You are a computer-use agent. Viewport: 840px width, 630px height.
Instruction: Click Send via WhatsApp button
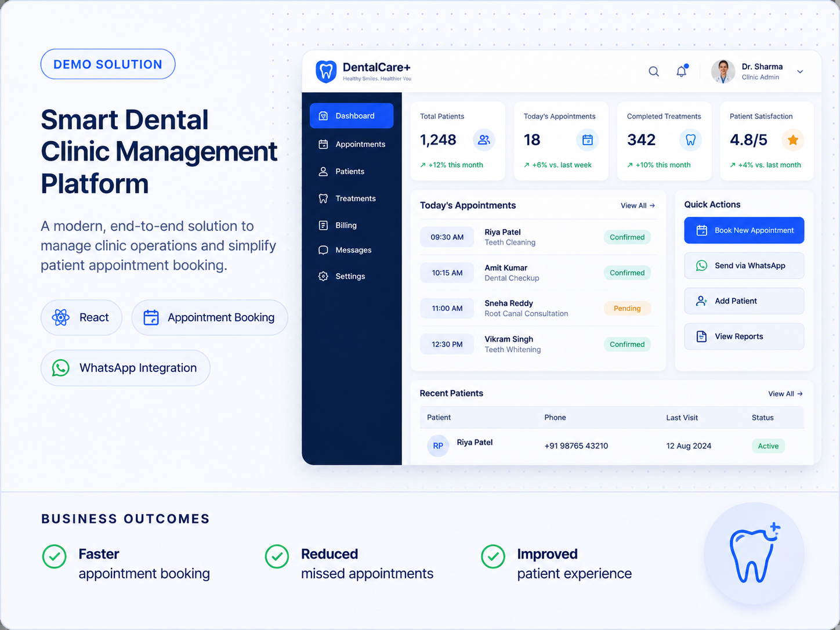pos(744,266)
